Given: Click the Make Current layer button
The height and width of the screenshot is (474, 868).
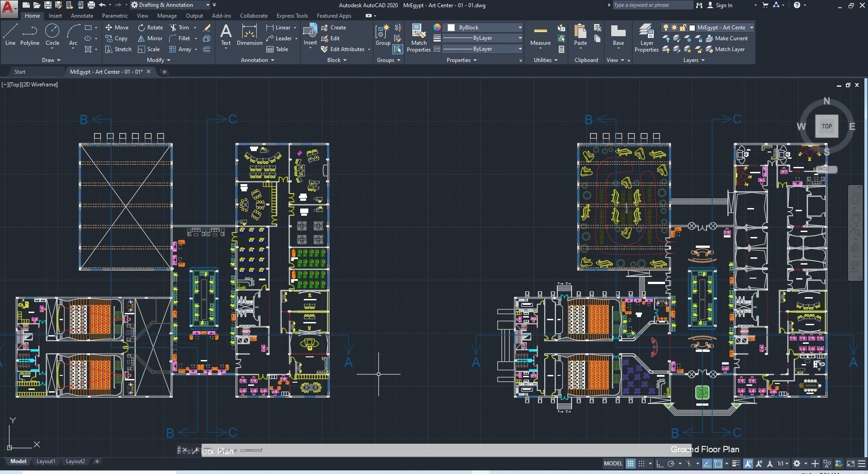Looking at the screenshot, I should pos(727,38).
